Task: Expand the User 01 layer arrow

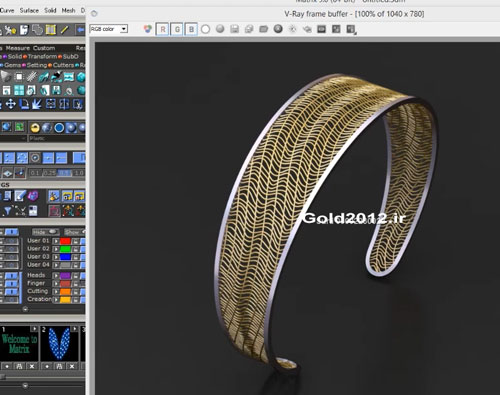Action: click(x=56, y=241)
